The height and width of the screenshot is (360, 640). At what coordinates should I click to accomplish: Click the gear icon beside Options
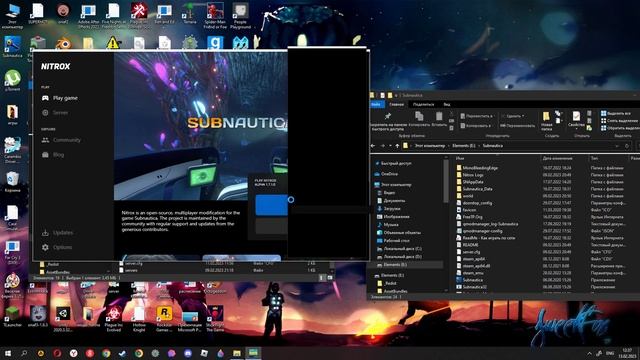[45, 247]
